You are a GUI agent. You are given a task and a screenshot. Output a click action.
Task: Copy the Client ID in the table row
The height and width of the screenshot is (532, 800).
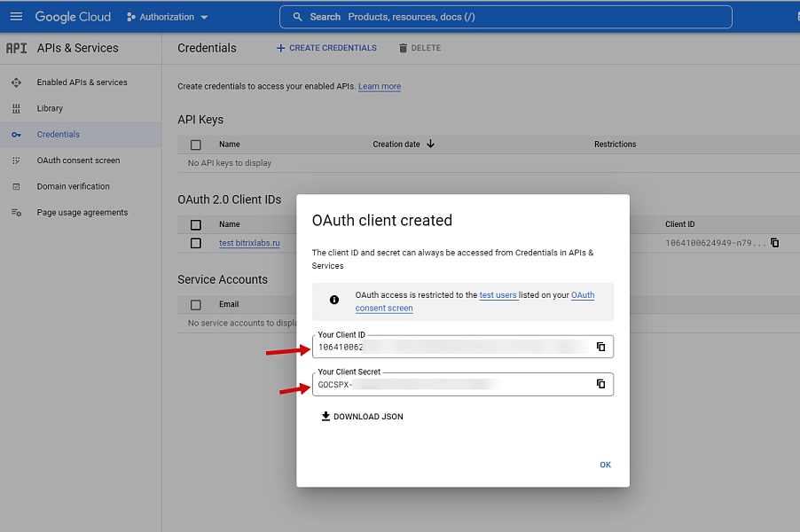tap(775, 241)
